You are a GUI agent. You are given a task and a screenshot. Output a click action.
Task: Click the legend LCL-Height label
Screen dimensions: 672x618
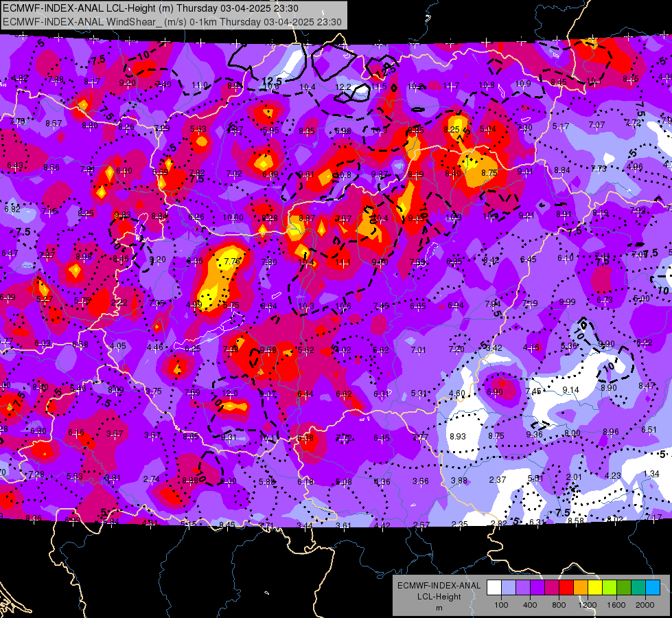pos(439,597)
